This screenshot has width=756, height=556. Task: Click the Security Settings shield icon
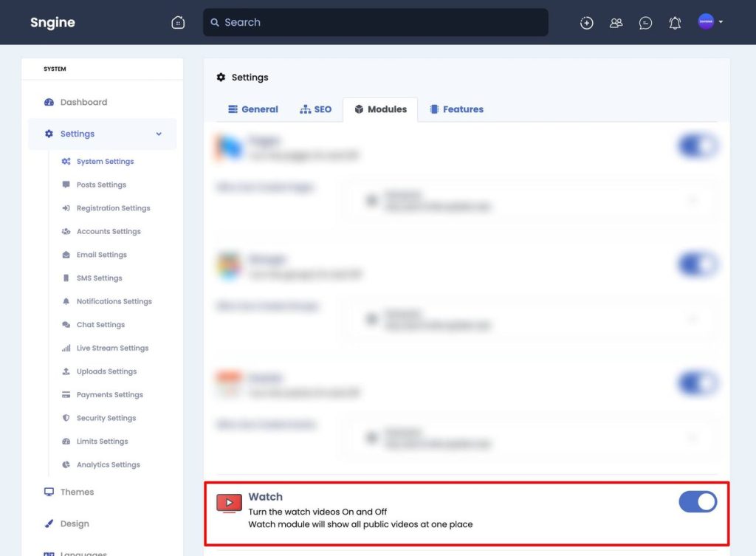[x=66, y=418]
